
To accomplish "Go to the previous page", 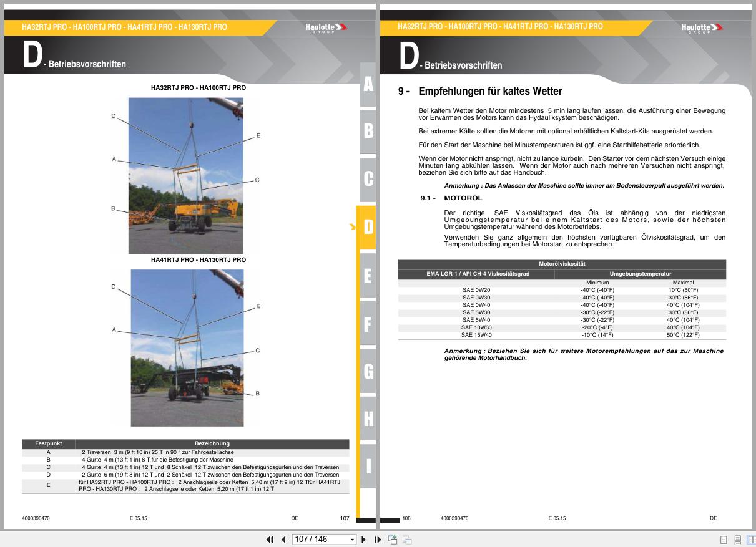I will click(283, 540).
